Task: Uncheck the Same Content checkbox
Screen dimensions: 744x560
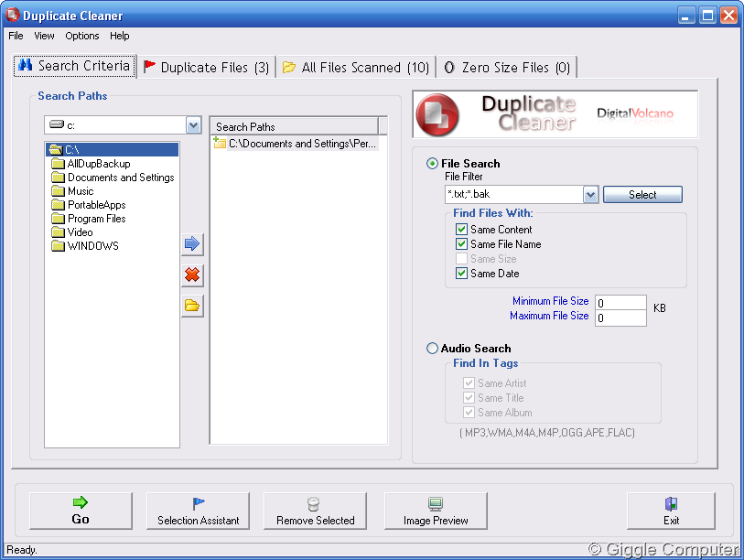Action: point(461,230)
